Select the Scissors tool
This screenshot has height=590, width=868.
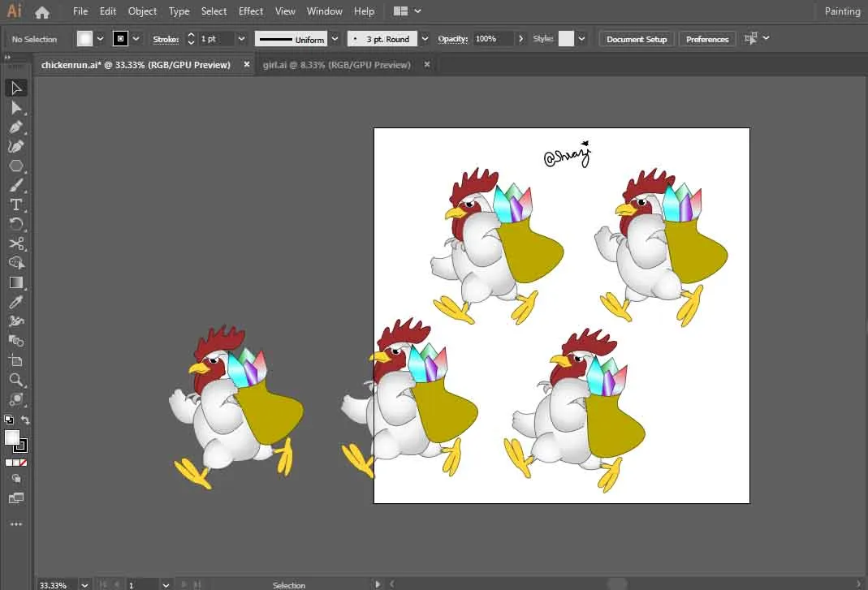(x=16, y=243)
